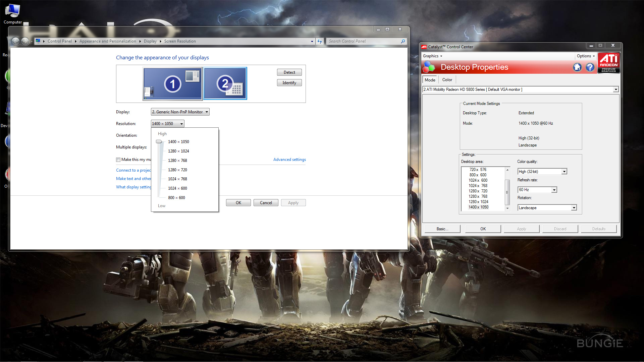Image resolution: width=644 pixels, height=362 pixels.
Task: Click the Identify button
Action: (289, 83)
